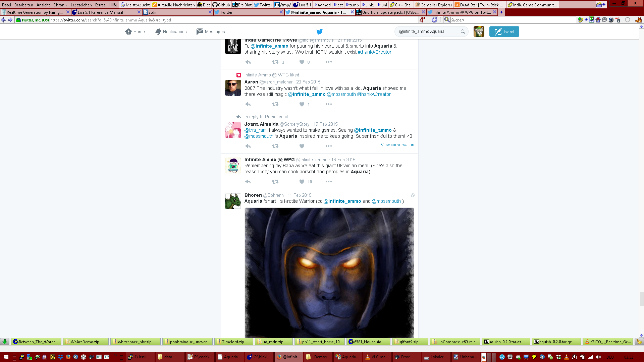Open more options on Joana Almeida's tweet
The image size is (644, 362).
329,146
